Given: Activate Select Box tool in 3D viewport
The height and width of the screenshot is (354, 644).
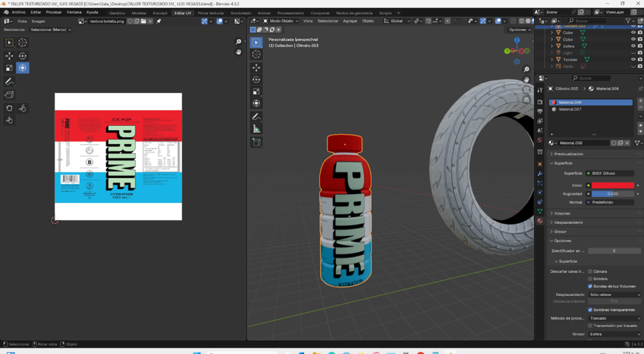Looking at the screenshot, I should pos(257,42).
